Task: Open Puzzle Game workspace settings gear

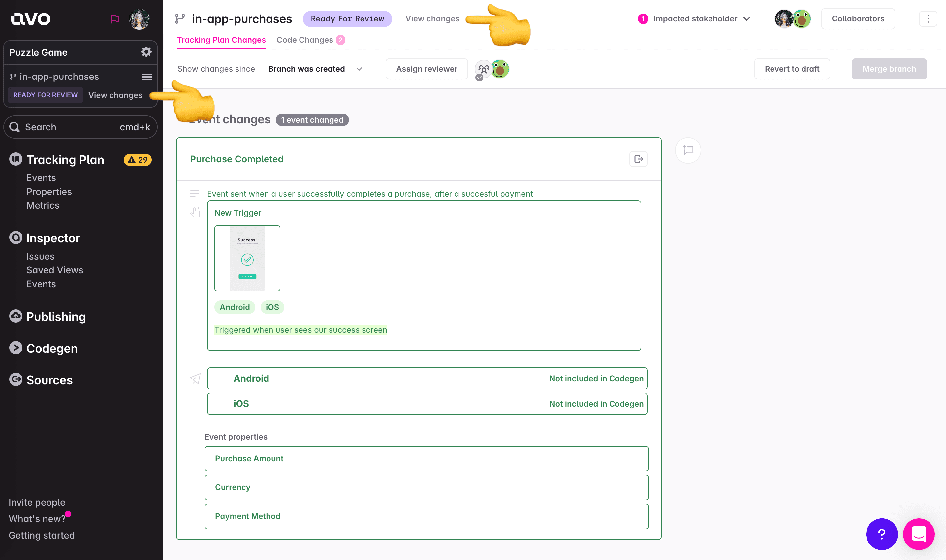Action: 146,52
